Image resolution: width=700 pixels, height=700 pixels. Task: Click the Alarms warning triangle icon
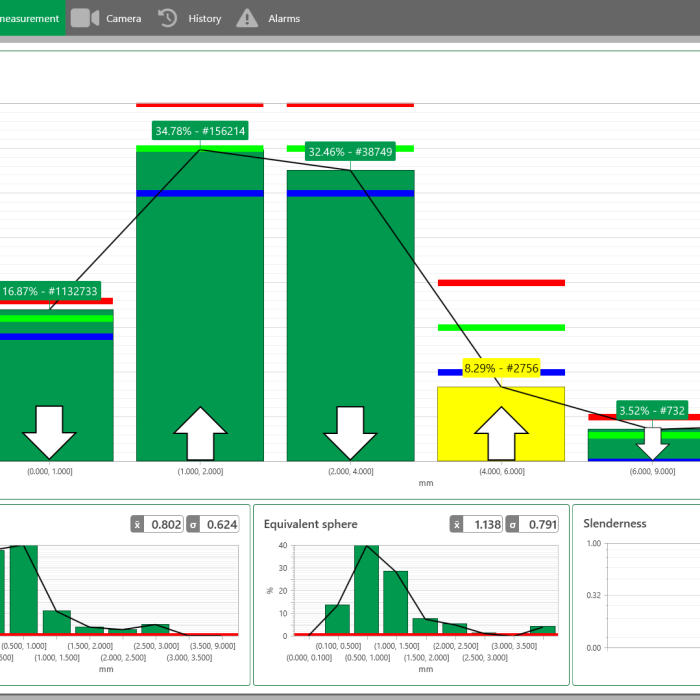(247, 18)
